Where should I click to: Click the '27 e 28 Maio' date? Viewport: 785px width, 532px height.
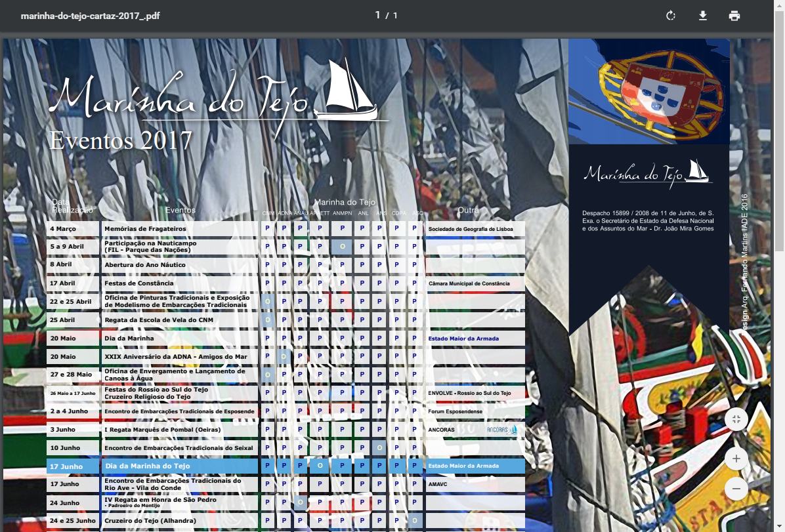71,375
